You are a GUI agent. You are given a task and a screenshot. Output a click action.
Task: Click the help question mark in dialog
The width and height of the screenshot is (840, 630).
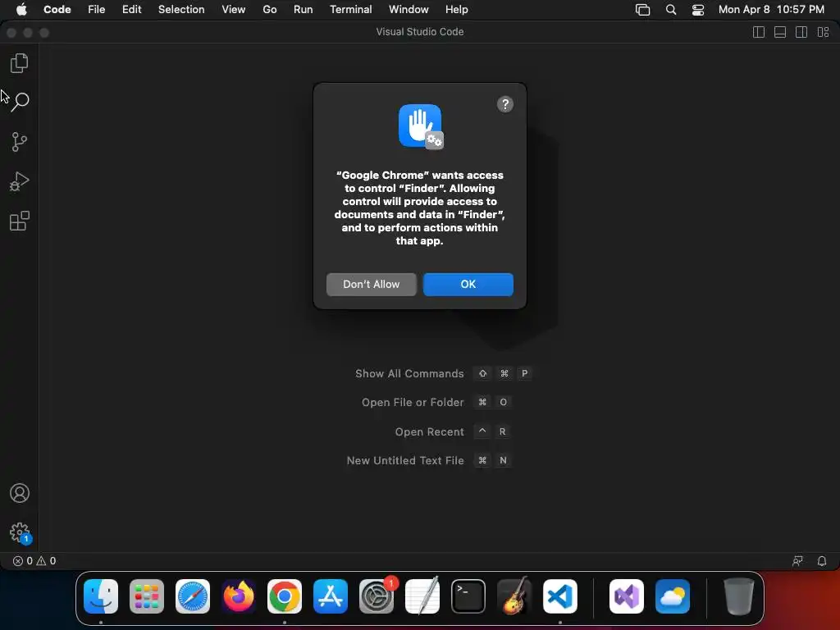tap(504, 104)
